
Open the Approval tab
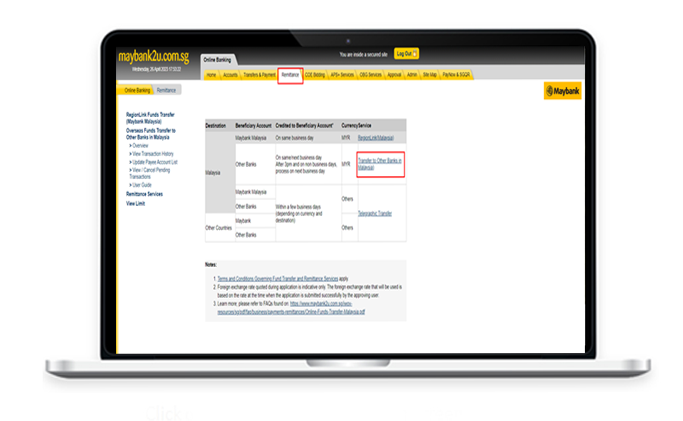pyautogui.click(x=394, y=75)
